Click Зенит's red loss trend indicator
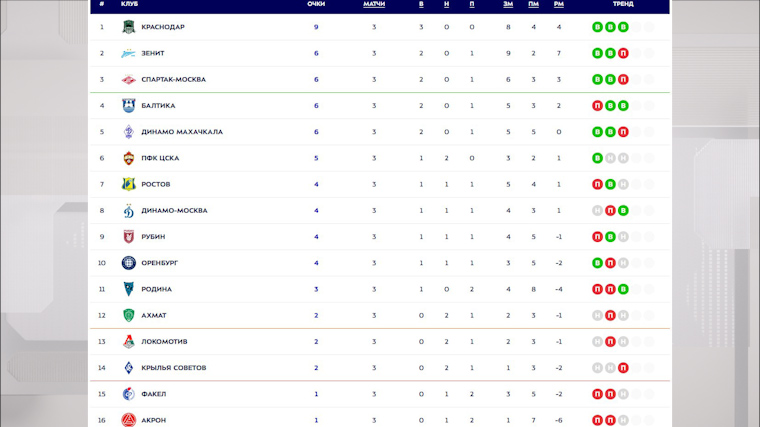Screen dimensions: 760x427 (623, 53)
